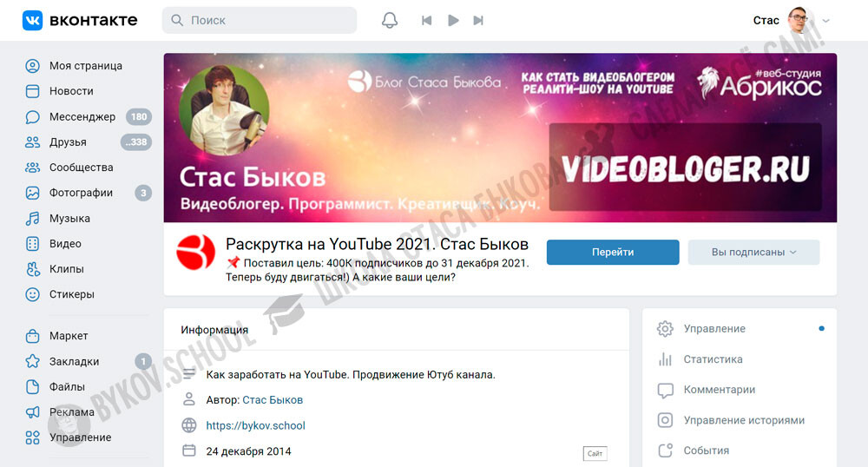Expand the profile menu next to Стас
This screenshot has width=868, height=467.
click(x=825, y=21)
